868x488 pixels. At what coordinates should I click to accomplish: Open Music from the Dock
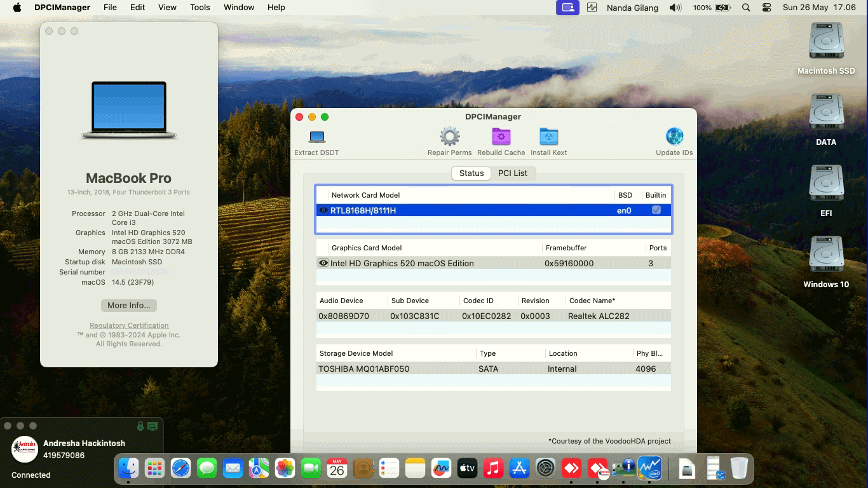click(x=493, y=469)
